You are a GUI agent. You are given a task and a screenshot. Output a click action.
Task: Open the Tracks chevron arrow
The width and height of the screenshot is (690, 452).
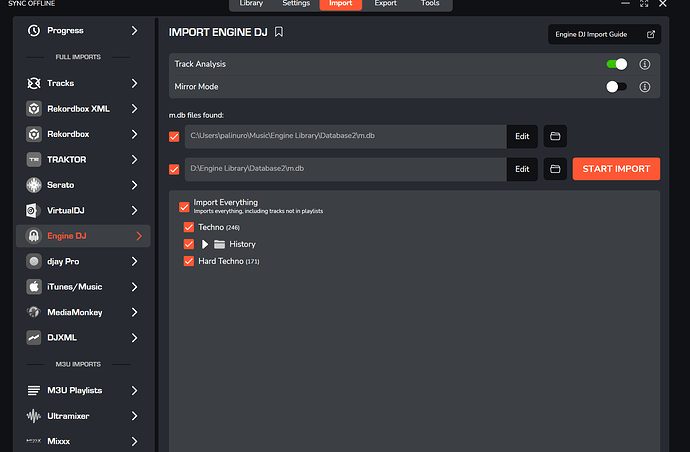click(x=135, y=83)
